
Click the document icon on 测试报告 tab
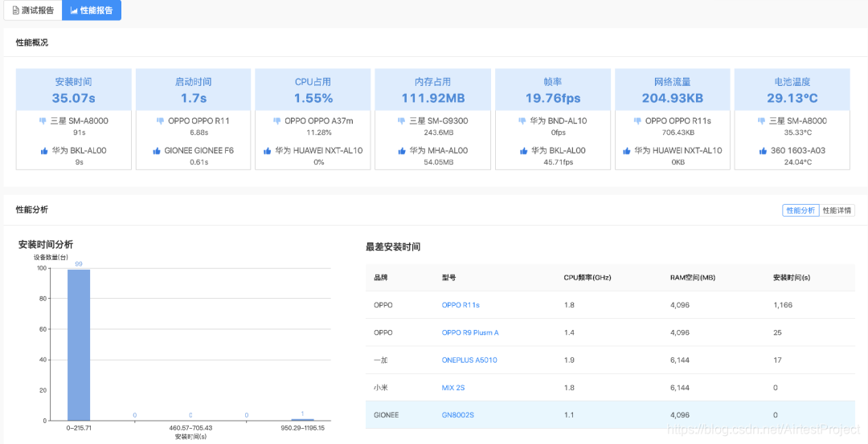pyautogui.click(x=16, y=10)
